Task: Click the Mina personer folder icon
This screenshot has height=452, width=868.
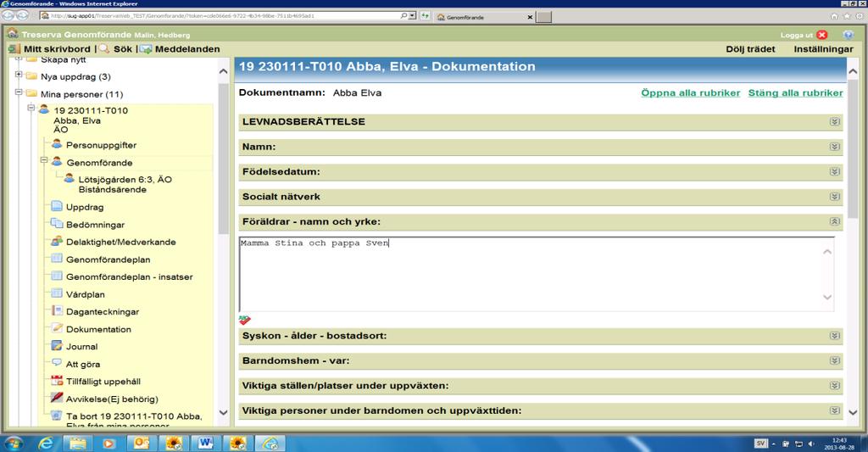Action: point(31,93)
